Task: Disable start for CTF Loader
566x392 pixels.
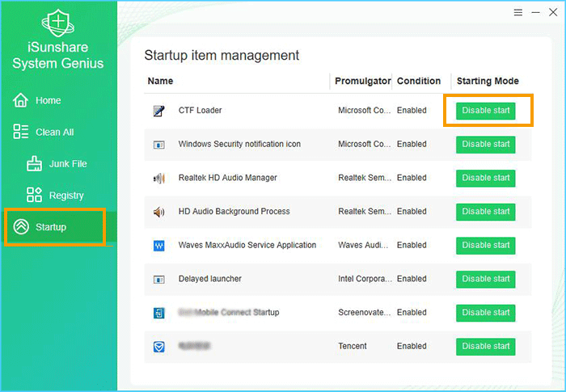Action: pyautogui.click(x=485, y=111)
